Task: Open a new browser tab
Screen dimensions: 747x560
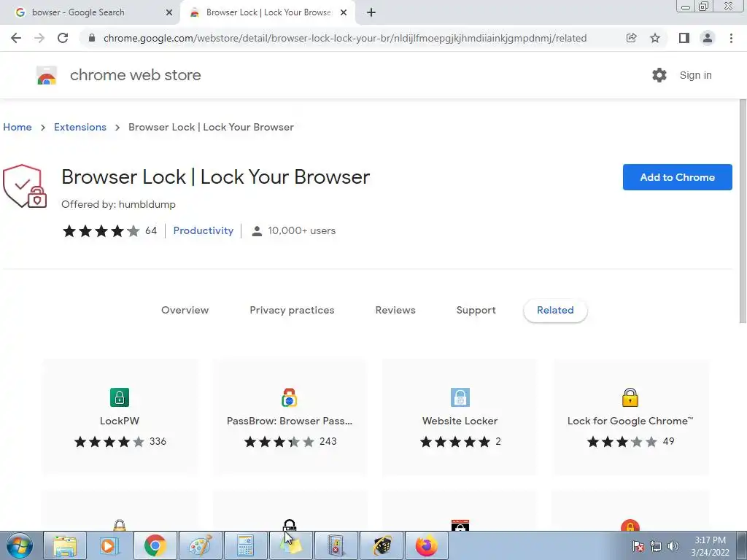Action: coord(371,13)
